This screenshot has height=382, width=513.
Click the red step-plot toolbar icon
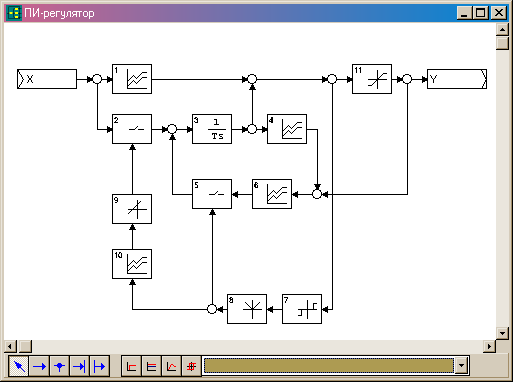click(x=131, y=367)
